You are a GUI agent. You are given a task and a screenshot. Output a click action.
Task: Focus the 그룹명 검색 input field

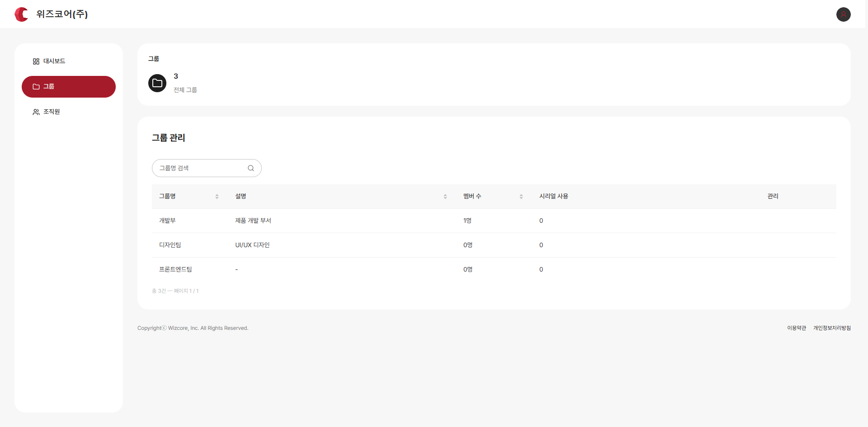pos(207,168)
